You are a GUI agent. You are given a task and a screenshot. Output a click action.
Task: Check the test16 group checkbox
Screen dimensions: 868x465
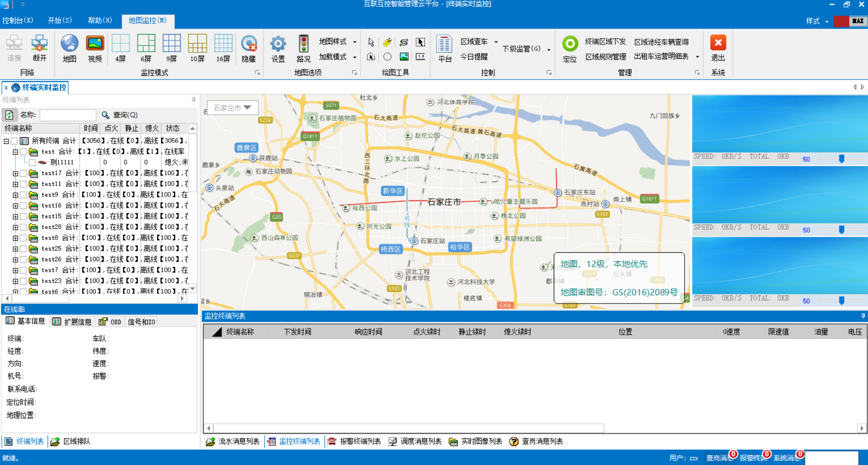point(23,206)
